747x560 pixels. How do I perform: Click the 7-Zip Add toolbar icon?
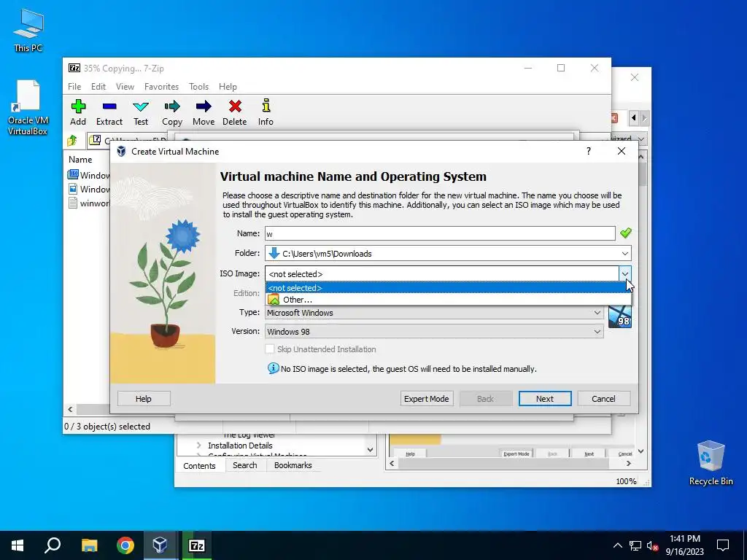[x=78, y=106]
